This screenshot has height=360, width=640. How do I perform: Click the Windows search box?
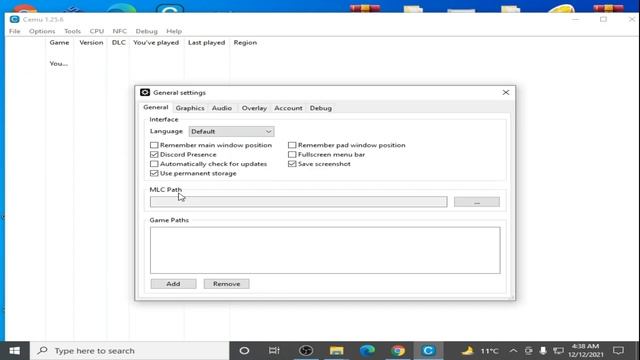(129, 351)
